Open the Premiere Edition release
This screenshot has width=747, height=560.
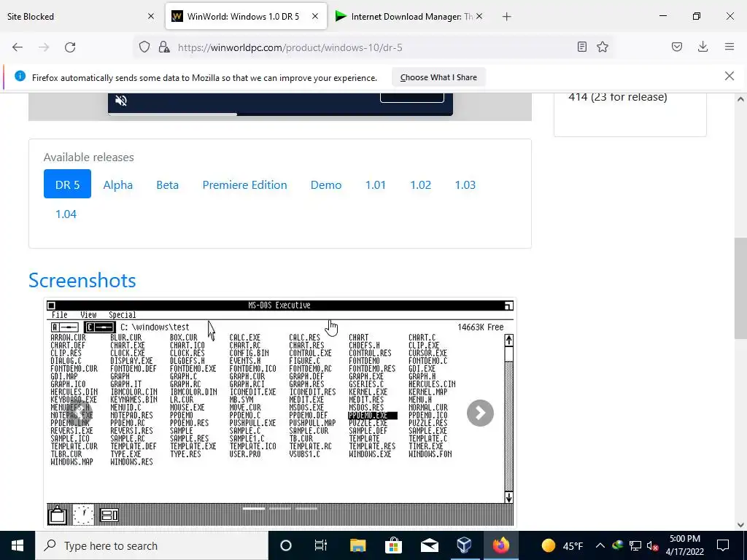point(244,184)
